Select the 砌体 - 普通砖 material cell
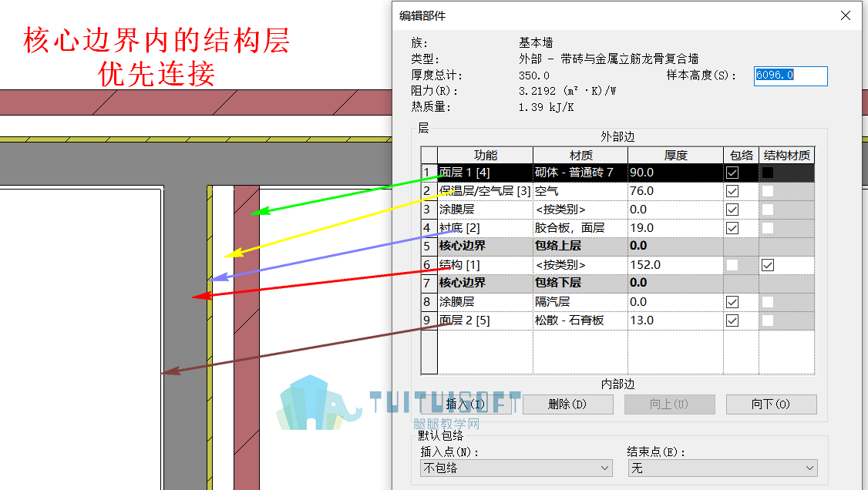 tap(580, 173)
